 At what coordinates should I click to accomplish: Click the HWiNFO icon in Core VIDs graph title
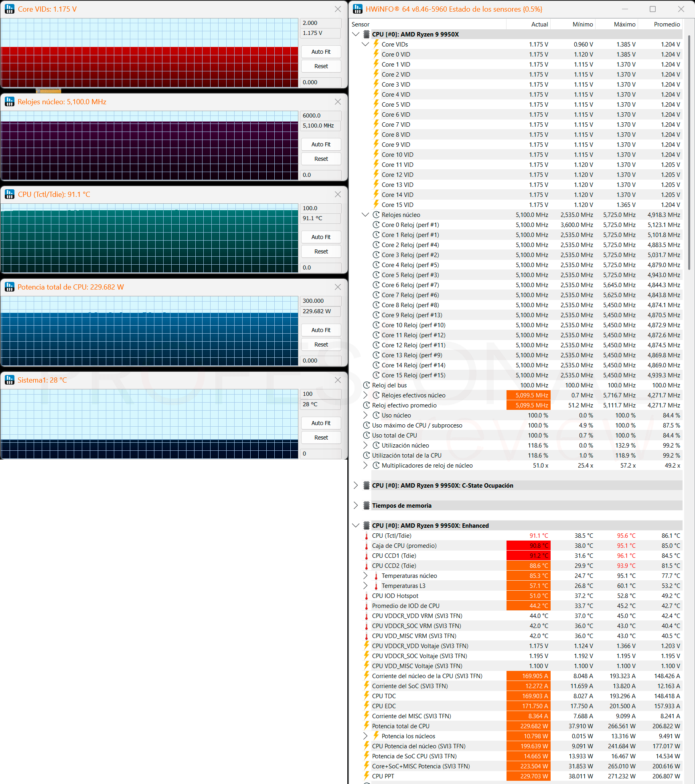point(10,9)
